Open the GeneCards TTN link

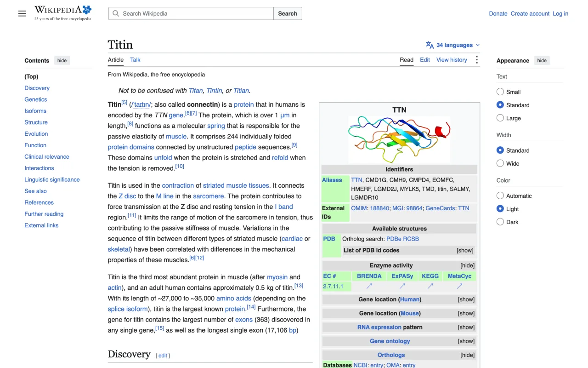(464, 208)
